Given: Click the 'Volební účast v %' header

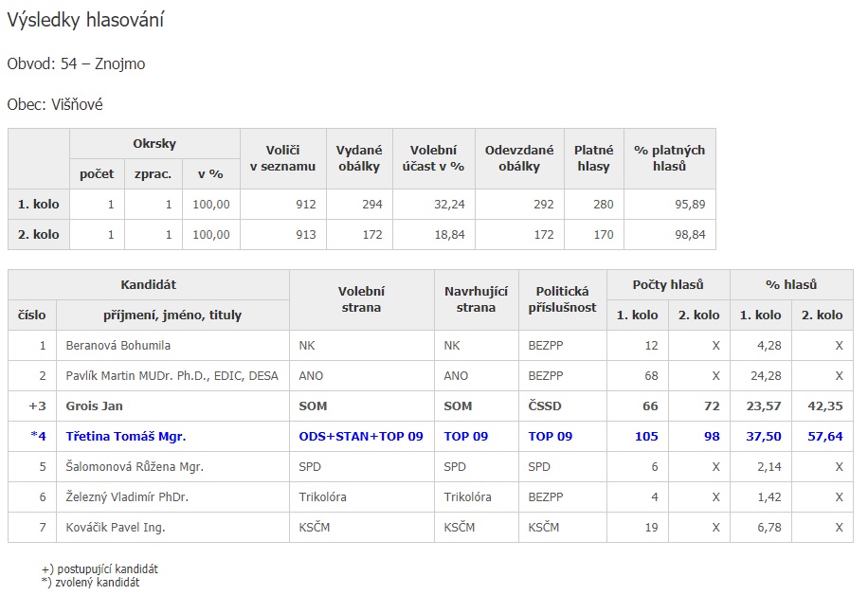Looking at the screenshot, I should click(433, 158).
